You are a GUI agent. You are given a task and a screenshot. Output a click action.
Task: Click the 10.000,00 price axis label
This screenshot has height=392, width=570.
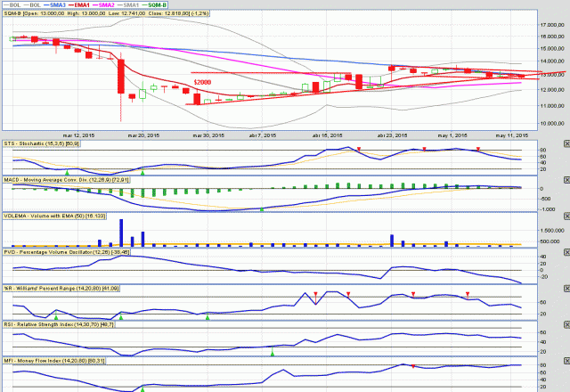coord(552,124)
